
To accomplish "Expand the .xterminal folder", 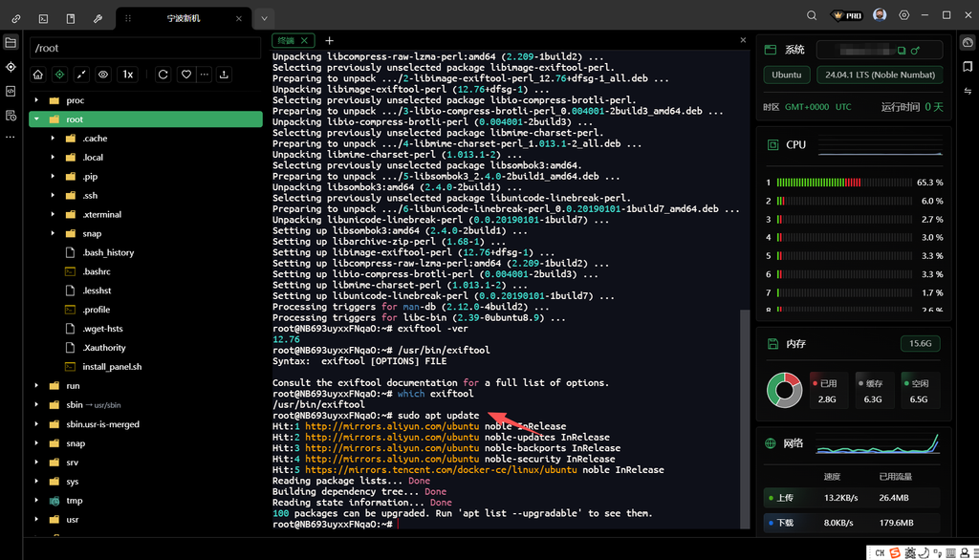I will [53, 214].
